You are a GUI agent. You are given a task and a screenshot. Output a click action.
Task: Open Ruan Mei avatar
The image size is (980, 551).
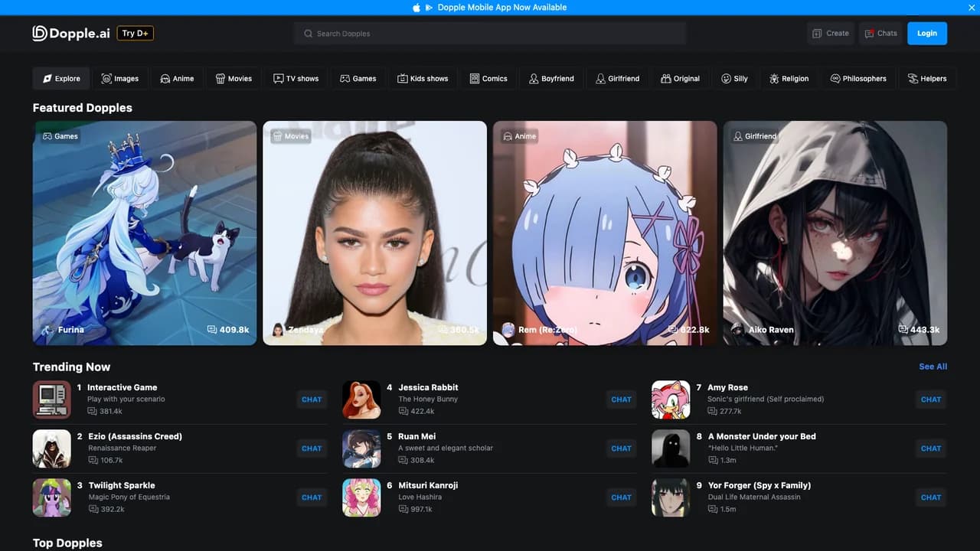coord(361,448)
